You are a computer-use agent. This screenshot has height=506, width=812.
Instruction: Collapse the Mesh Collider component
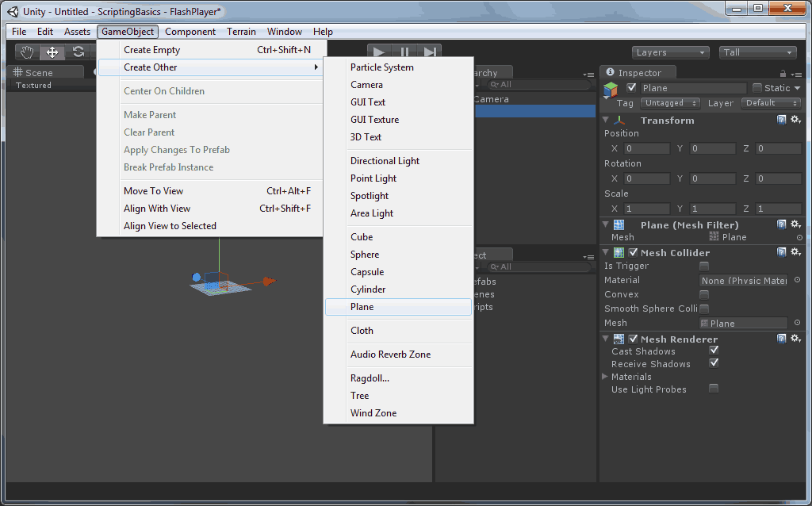(605, 253)
